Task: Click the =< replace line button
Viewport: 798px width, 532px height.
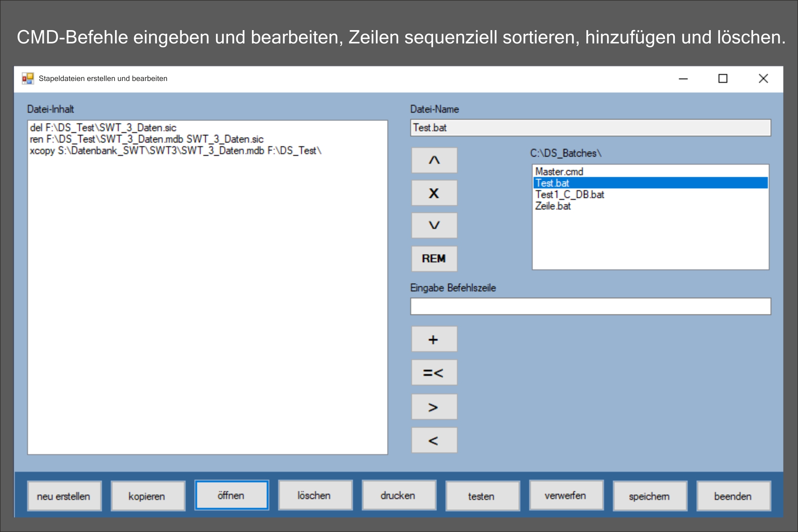Action: click(x=434, y=372)
